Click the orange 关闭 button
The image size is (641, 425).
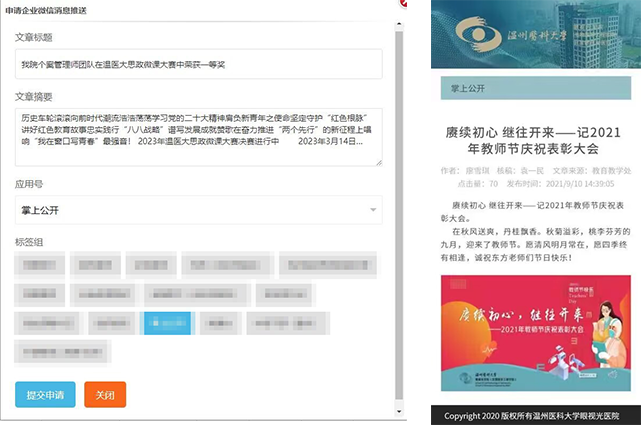tap(104, 395)
